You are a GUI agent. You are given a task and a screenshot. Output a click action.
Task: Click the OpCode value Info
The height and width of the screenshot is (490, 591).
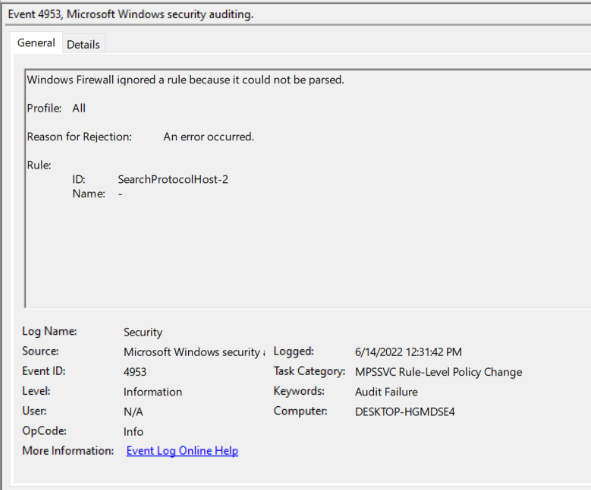tap(133, 432)
